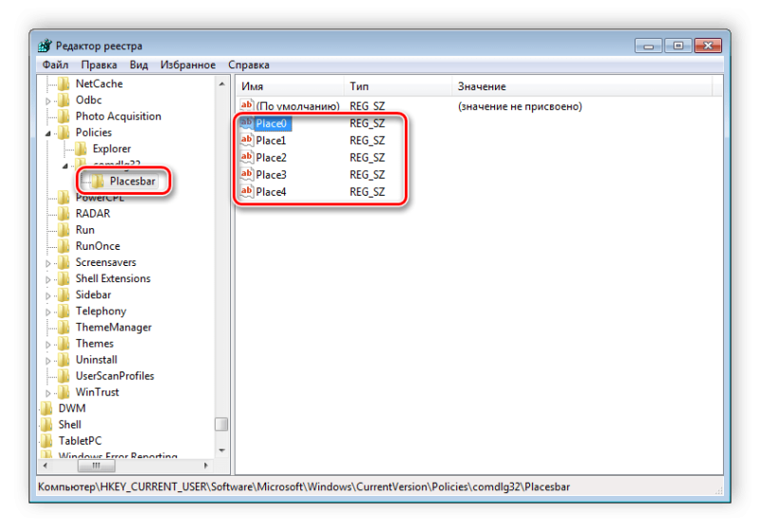Click the RADAR folder icon
The height and width of the screenshot is (532, 760).
point(64,214)
